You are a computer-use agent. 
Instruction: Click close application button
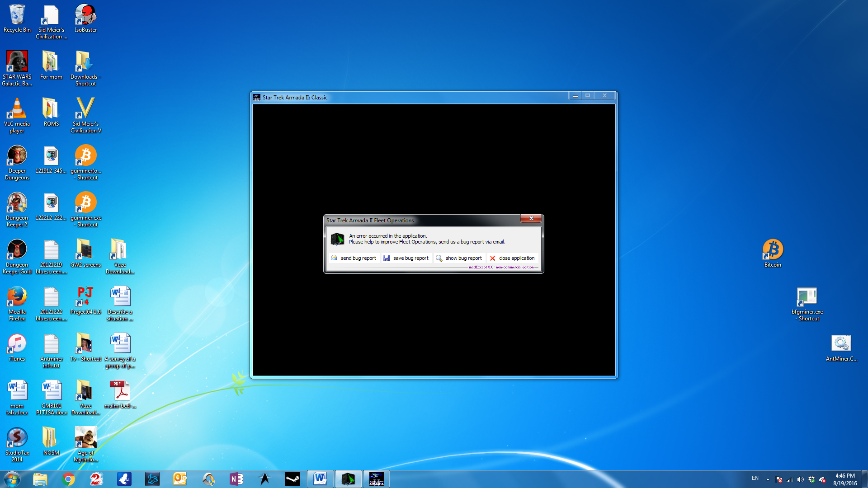pyautogui.click(x=512, y=258)
